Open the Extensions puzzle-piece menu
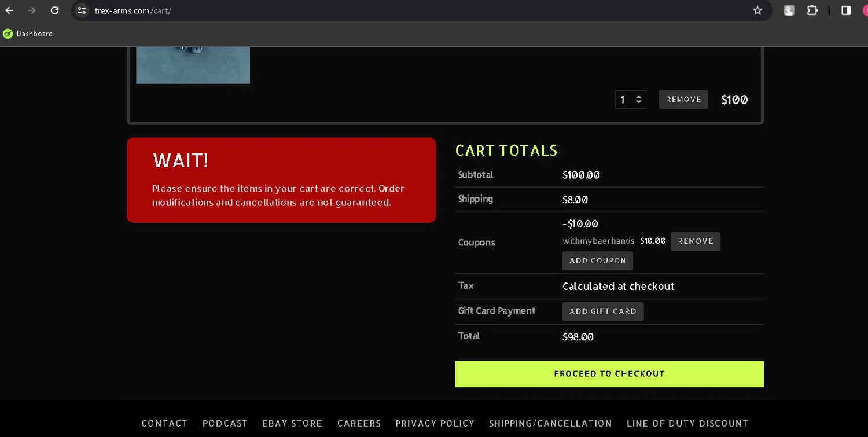This screenshot has height=437, width=868. tap(812, 10)
